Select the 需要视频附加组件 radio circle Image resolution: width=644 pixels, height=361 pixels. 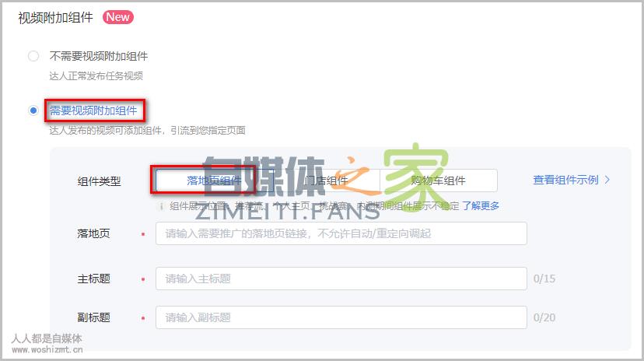coord(33,110)
